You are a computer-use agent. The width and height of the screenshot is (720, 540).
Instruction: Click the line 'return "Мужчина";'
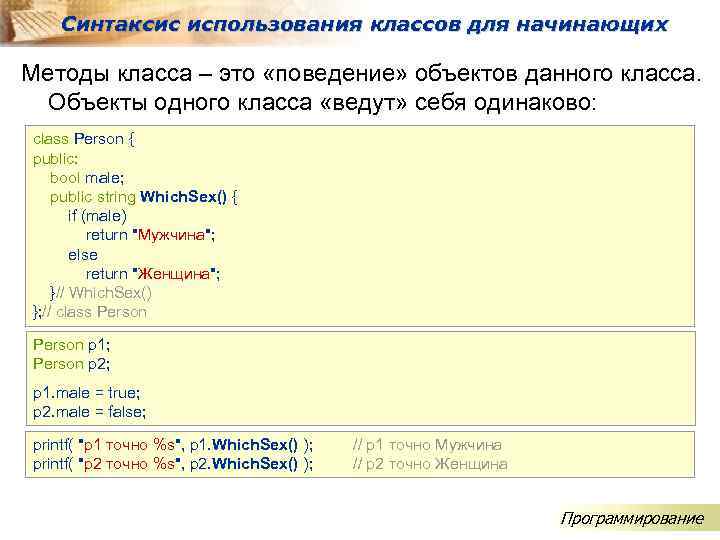(x=150, y=235)
